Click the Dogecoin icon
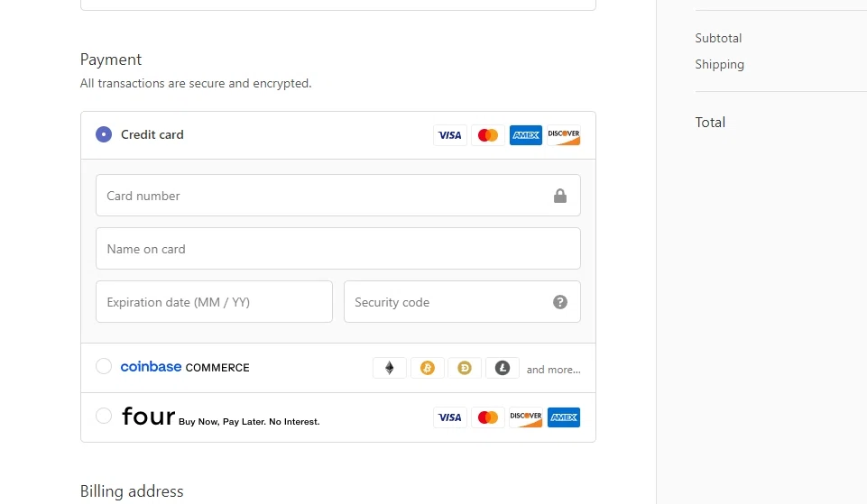The width and height of the screenshot is (867, 504). coord(465,368)
